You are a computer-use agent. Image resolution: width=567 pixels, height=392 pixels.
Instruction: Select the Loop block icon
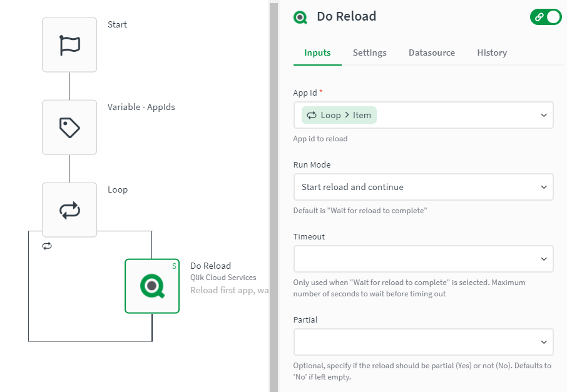69,210
